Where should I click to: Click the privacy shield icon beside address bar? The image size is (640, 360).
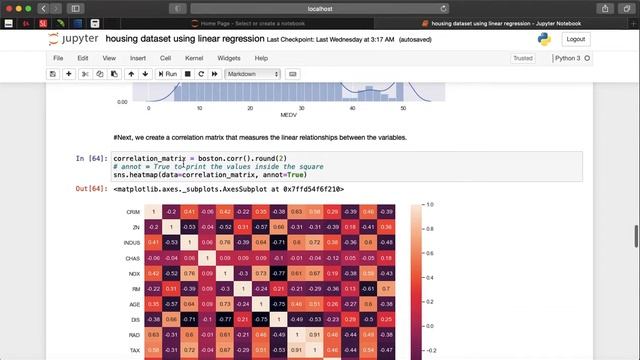pos(178,9)
